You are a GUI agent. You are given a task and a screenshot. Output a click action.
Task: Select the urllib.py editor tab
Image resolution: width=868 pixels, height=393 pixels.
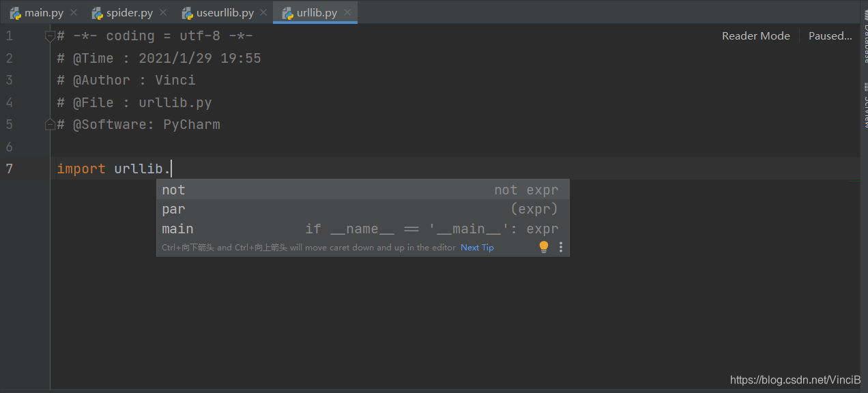[x=315, y=13]
